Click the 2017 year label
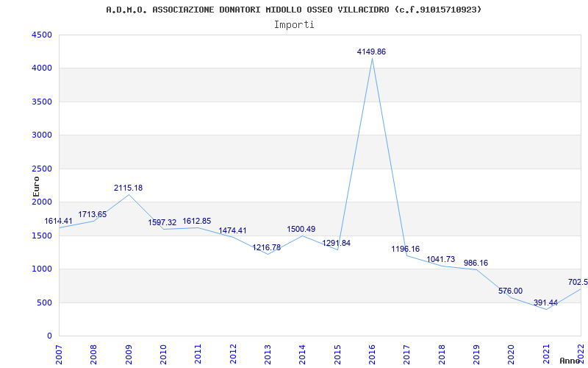Viewport: 588px width, 368px height. tap(407, 354)
